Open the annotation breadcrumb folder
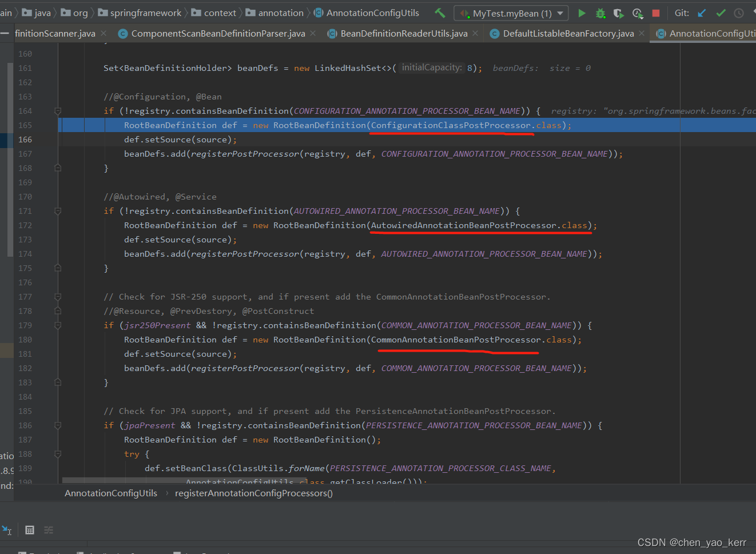 click(x=274, y=13)
